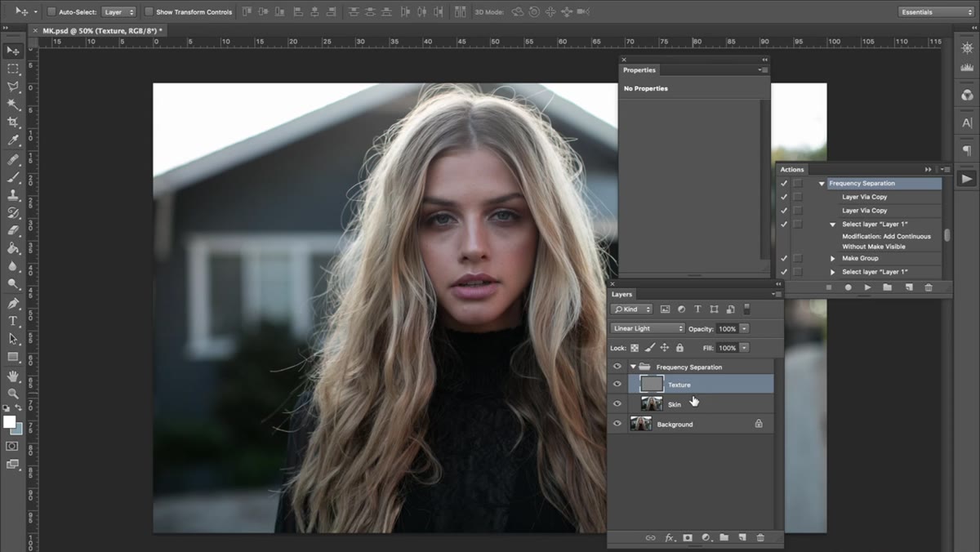The width and height of the screenshot is (980, 552).
Task: Add a layer style with fx button
Action: coord(670,538)
